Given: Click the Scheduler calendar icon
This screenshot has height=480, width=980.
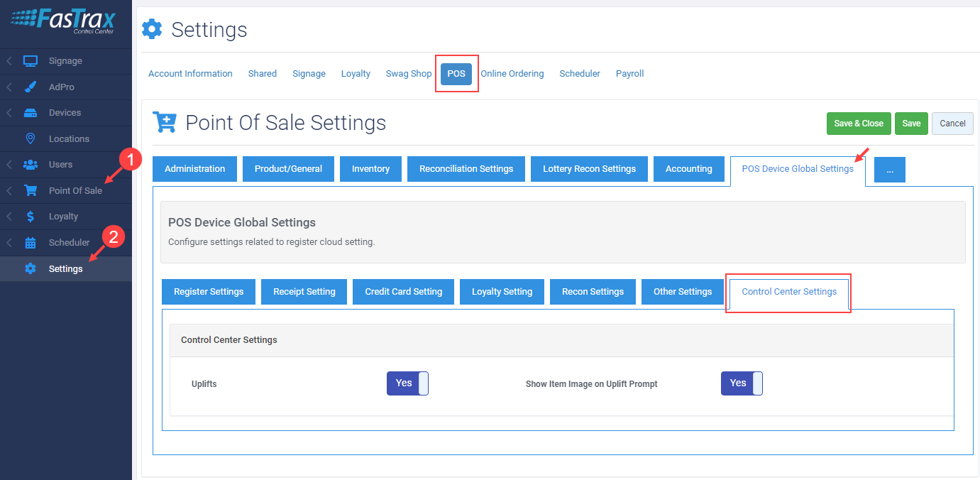Looking at the screenshot, I should click(x=31, y=243).
